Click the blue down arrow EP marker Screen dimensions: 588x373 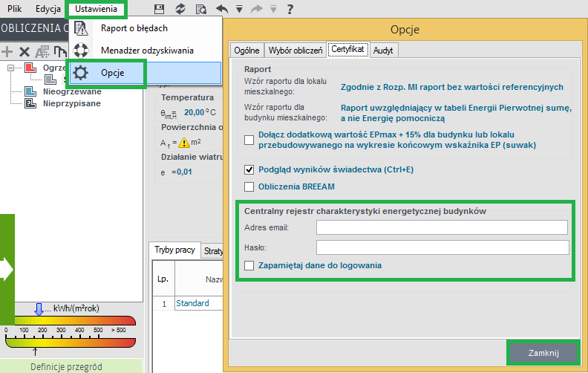[39, 309]
